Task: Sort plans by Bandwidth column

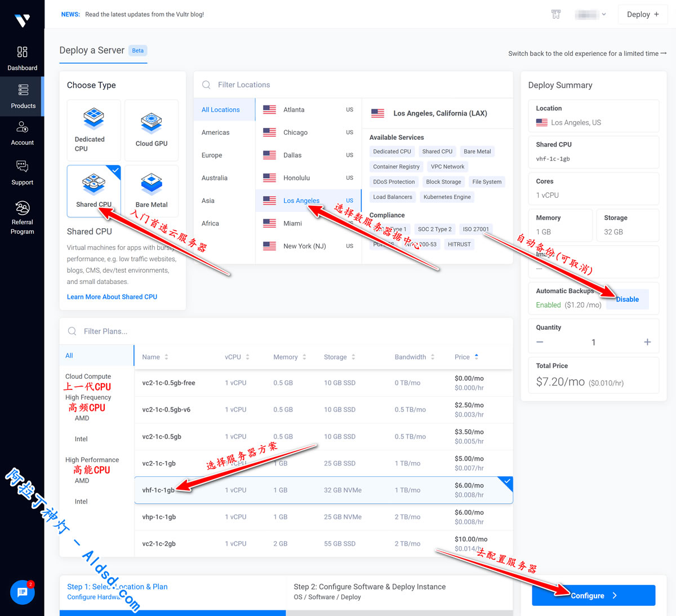Action: coord(415,357)
